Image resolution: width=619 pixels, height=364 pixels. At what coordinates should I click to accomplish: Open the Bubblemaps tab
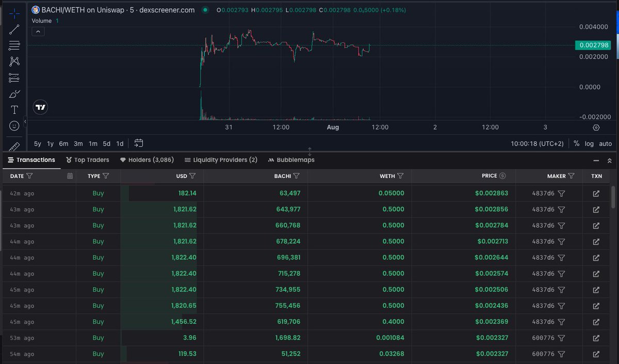coord(291,160)
